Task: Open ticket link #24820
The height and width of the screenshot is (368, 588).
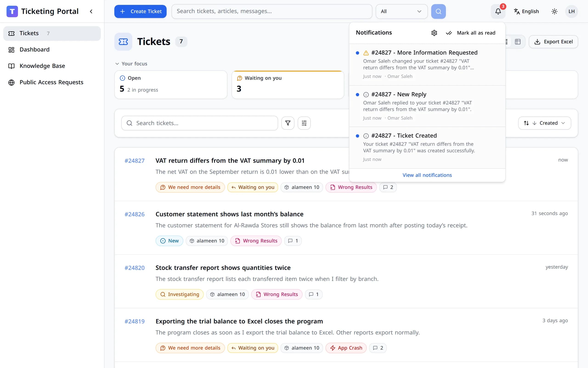Action: click(135, 268)
